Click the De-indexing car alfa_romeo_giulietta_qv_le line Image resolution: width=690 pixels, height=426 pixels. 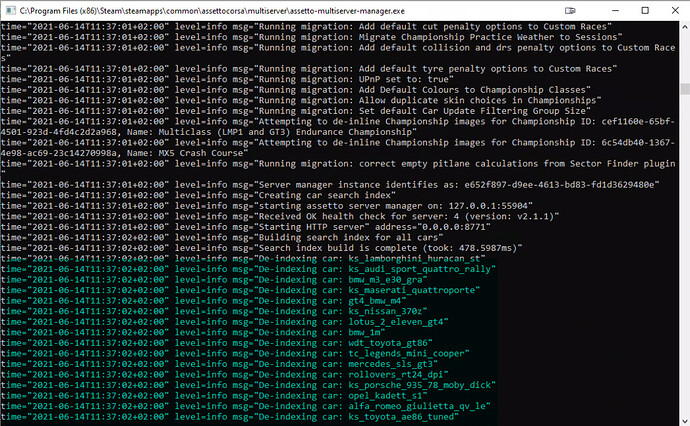[x=246, y=407]
